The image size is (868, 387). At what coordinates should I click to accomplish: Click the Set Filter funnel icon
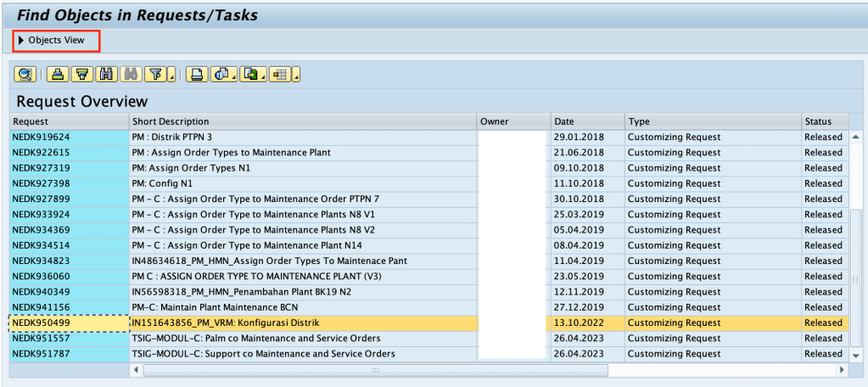[155, 75]
